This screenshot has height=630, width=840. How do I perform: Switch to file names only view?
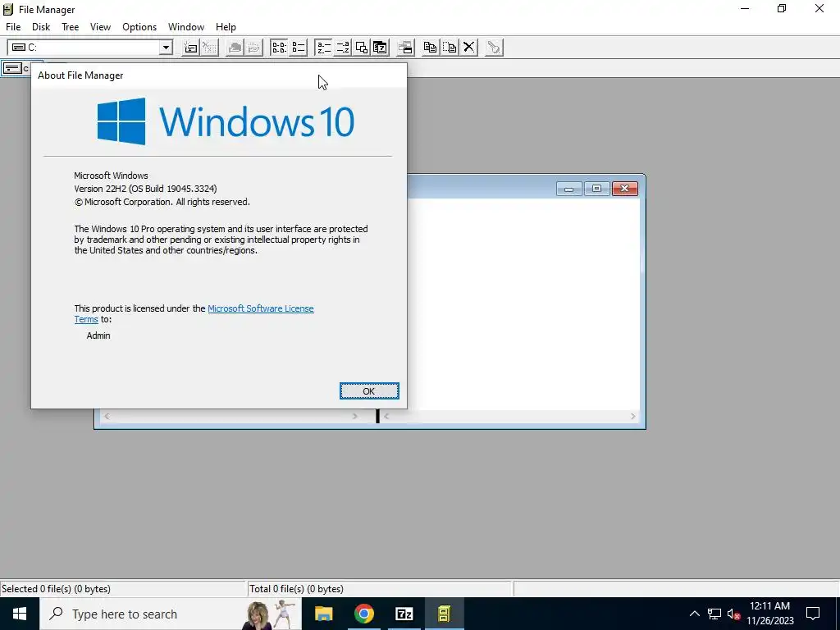[279, 47]
